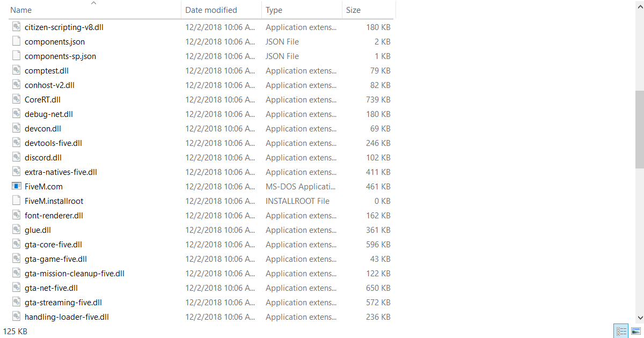This screenshot has height=338, width=644.
Task: Select the file name extra-natives-five.dll
Action: 61,172
